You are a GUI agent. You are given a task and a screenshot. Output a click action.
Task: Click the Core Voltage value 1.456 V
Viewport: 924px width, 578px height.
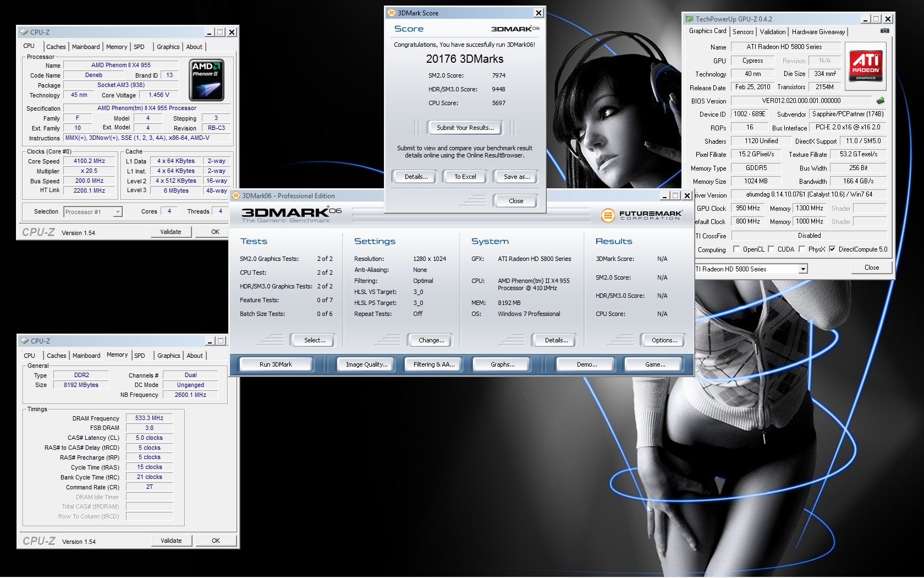tap(159, 95)
